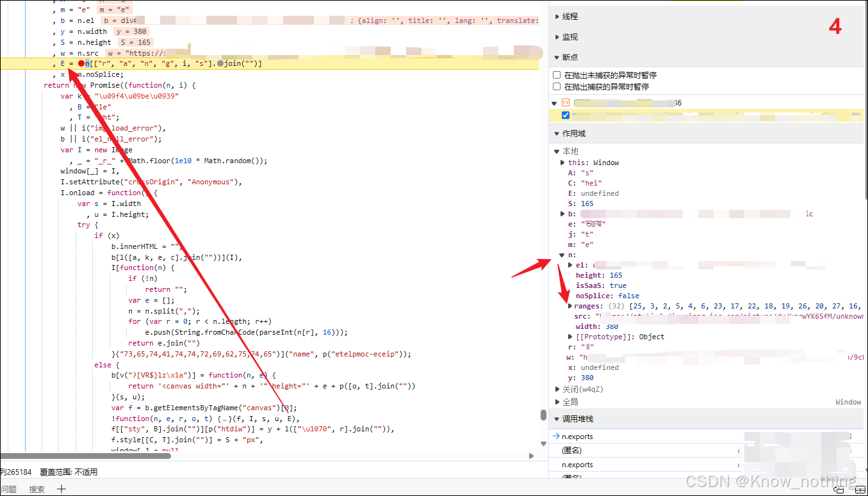The width and height of the screenshot is (868, 496).
Task: Expand the b variable in local scope
Action: [563, 214]
